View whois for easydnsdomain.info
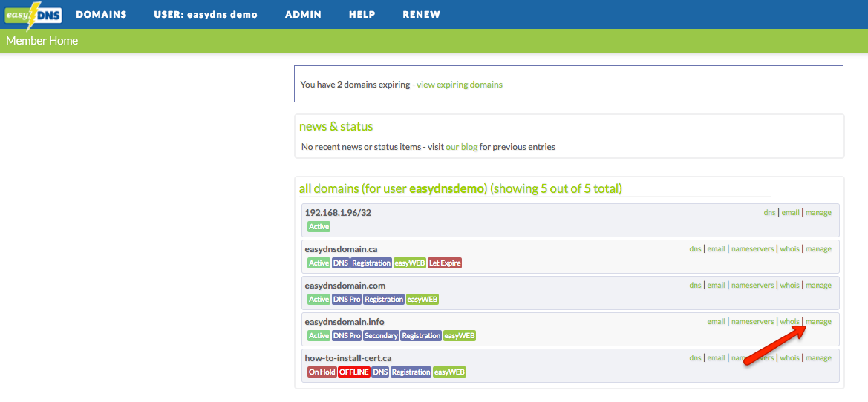 click(790, 321)
